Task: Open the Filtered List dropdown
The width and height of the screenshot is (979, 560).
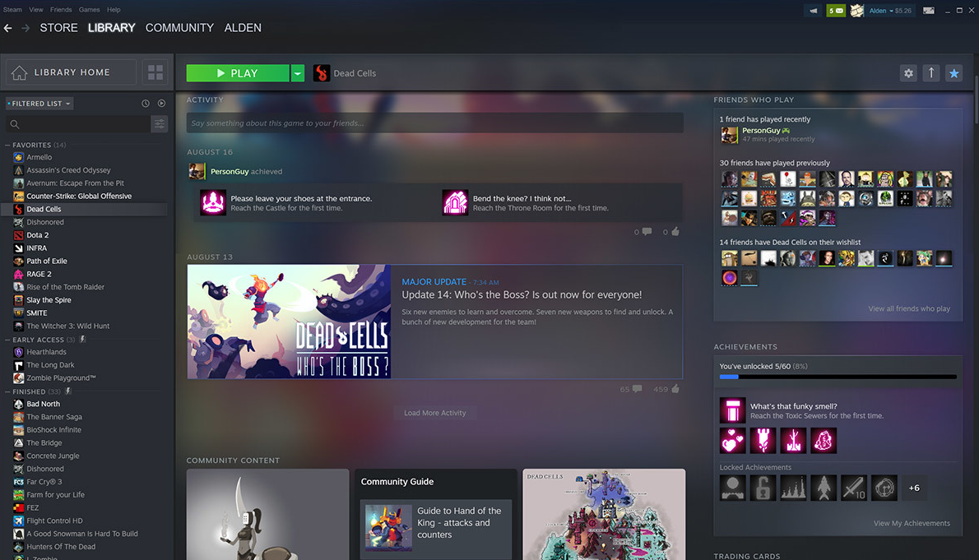Action: pos(39,104)
